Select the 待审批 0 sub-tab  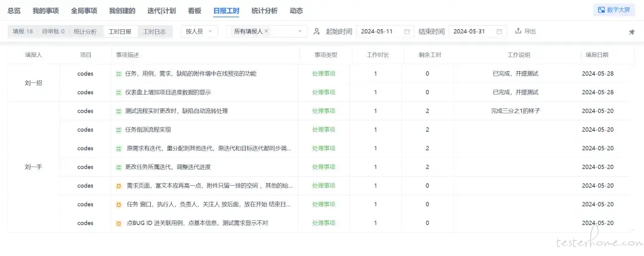coord(53,31)
